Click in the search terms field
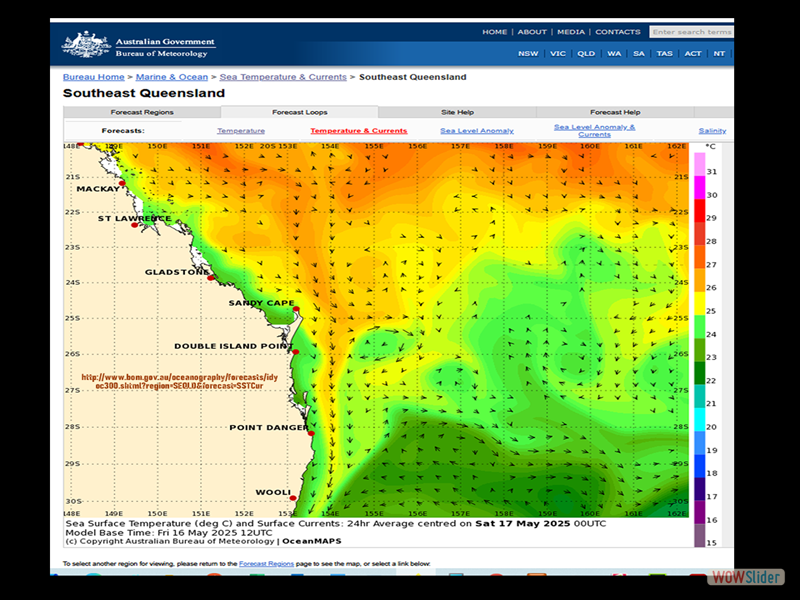Viewport: 800px width, 600px height. tap(691, 32)
